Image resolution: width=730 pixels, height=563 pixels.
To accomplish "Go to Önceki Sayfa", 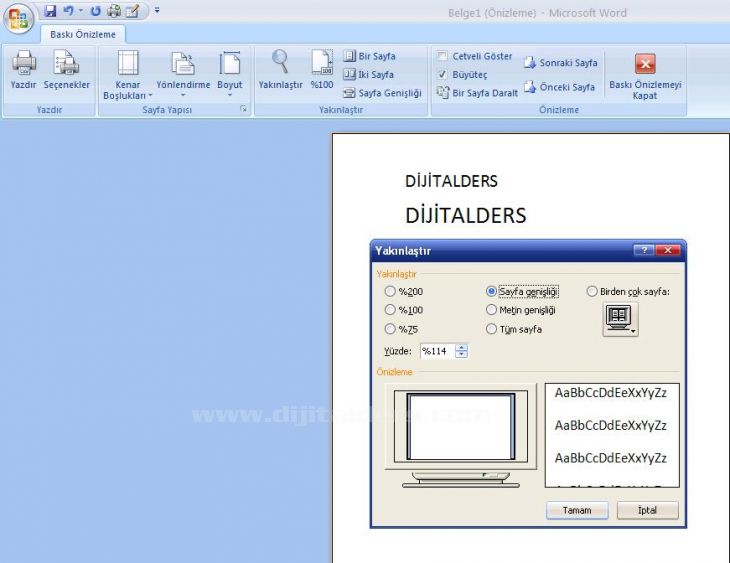I will point(559,87).
